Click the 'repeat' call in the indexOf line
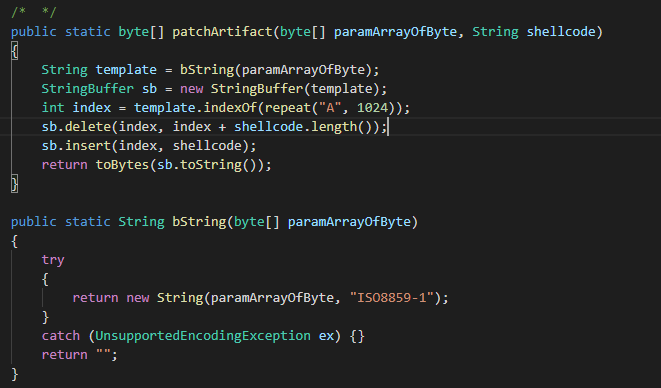 tap(288, 108)
